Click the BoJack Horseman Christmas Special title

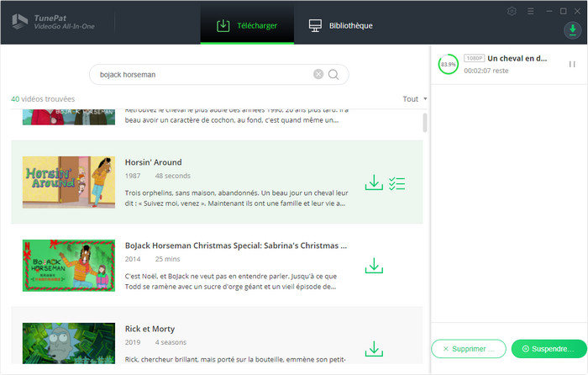click(x=236, y=246)
